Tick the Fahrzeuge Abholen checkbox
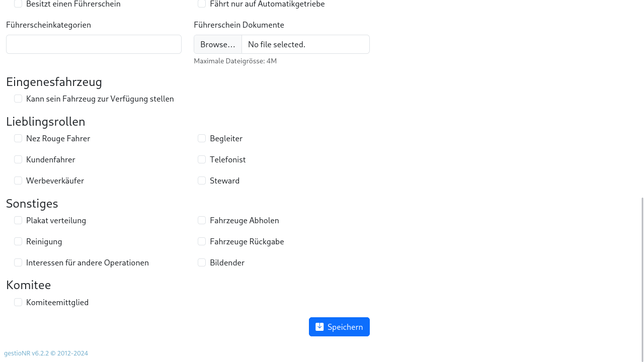The height and width of the screenshot is (362, 644). pyautogui.click(x=202, y=220)
